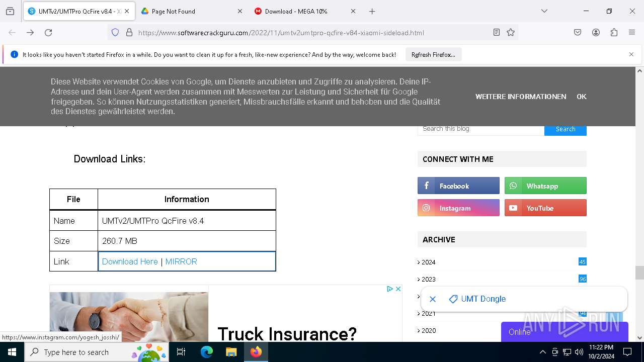Click Firefox taskbar icon

tap(256, 352)
